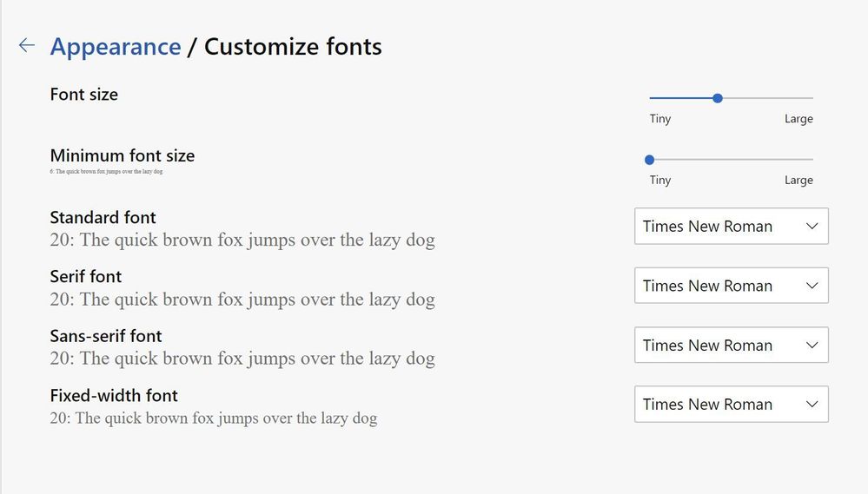The width and height of the screenshot is (868, 494).
Task: Open the Standard font dropdown
Action: click(732, 227)
